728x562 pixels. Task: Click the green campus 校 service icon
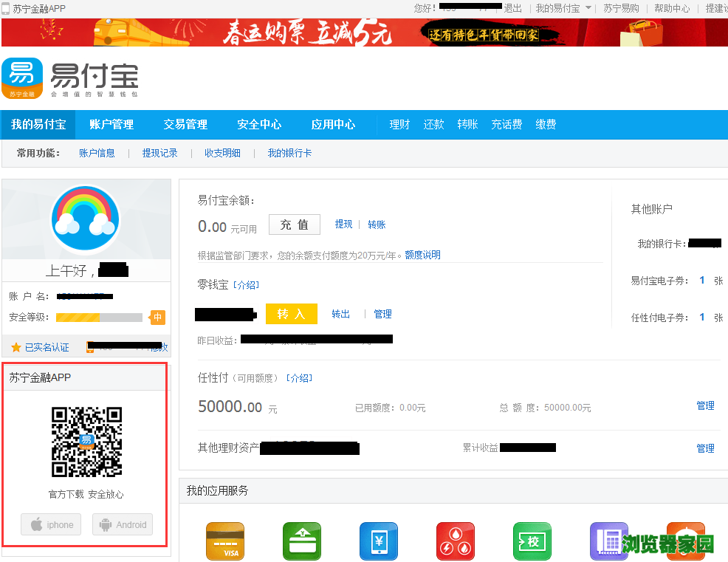tap(532, 541)
